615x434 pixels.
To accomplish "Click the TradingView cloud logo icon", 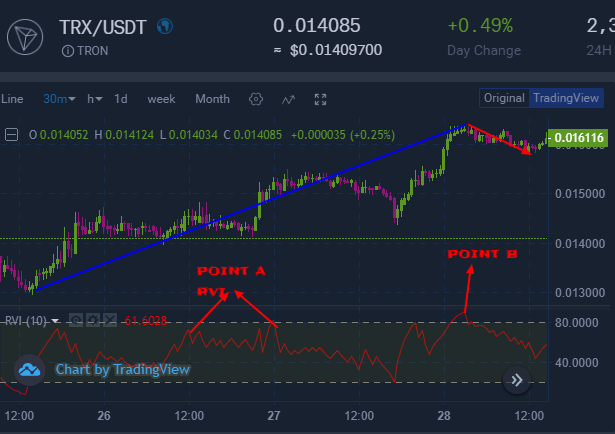I will pos(29,370).
